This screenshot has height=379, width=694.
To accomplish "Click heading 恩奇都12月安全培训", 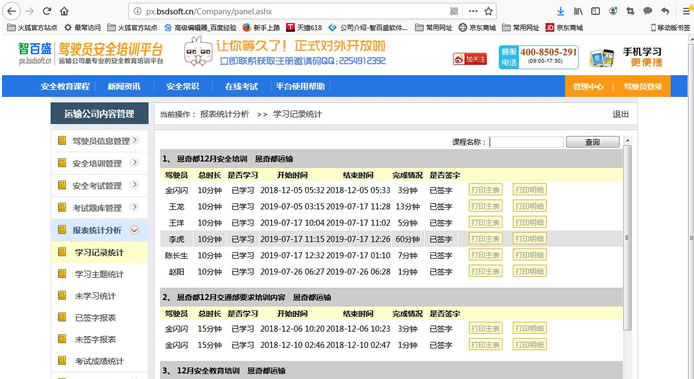I will click(x=212, y=159).
